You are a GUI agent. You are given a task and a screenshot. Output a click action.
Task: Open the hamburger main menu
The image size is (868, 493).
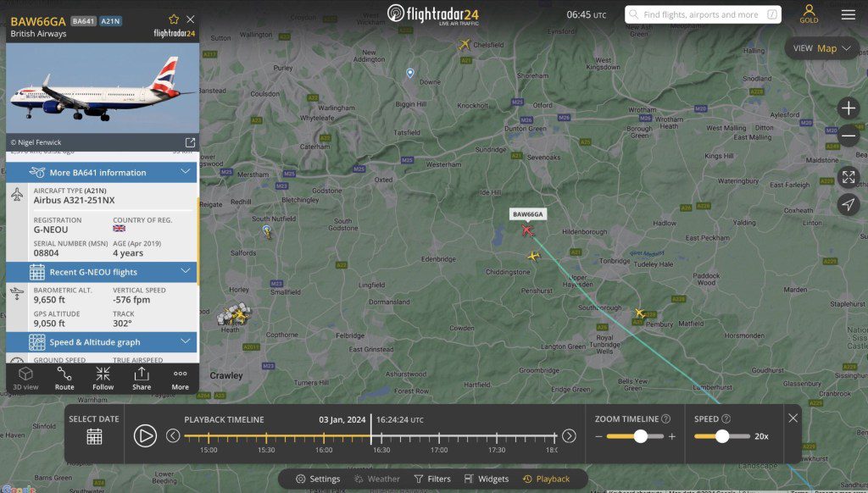click(848, 14)
